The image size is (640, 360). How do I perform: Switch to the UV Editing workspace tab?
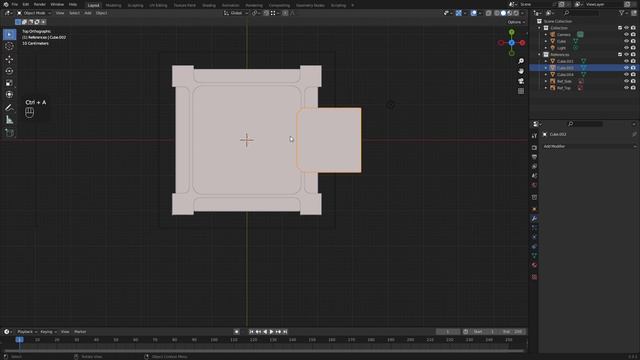coord(158,5)
